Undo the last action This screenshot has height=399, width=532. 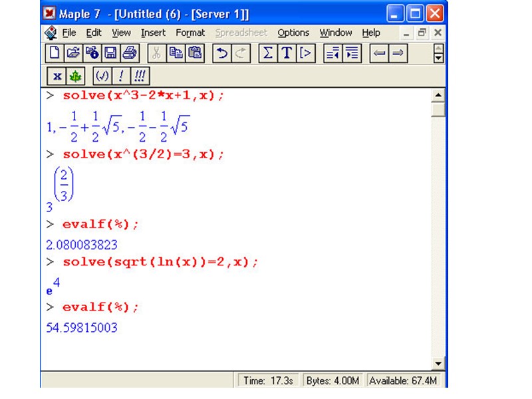pos(222,53)
